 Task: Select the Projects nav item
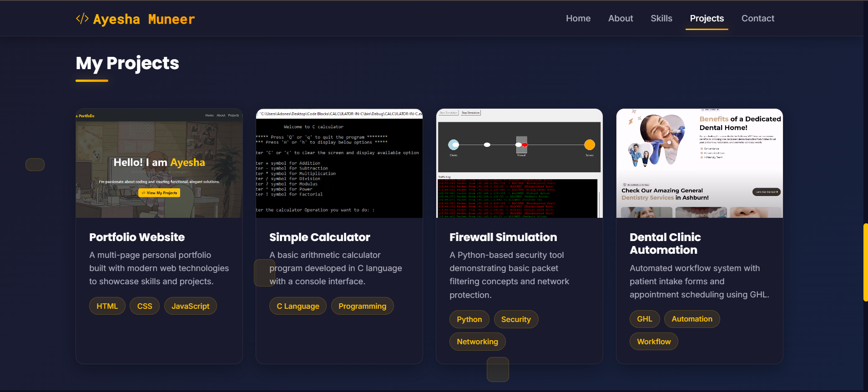(x=707, y=18)
